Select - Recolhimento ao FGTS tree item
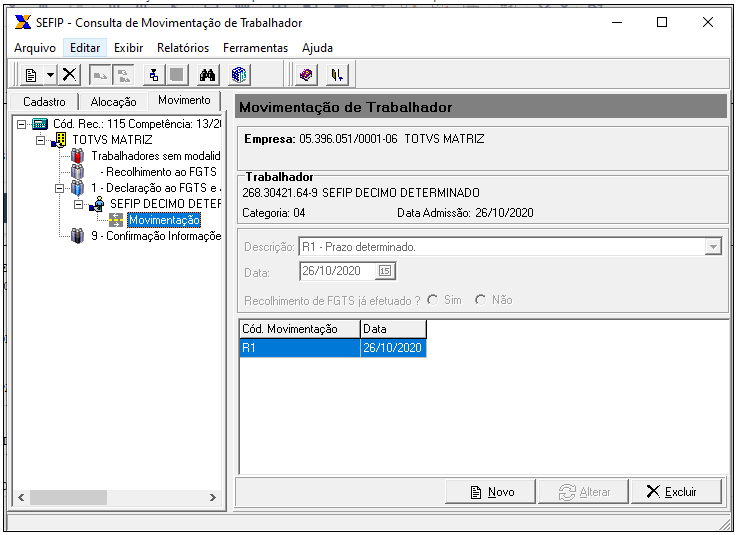738x535 pixels. [x=158, y=172]
